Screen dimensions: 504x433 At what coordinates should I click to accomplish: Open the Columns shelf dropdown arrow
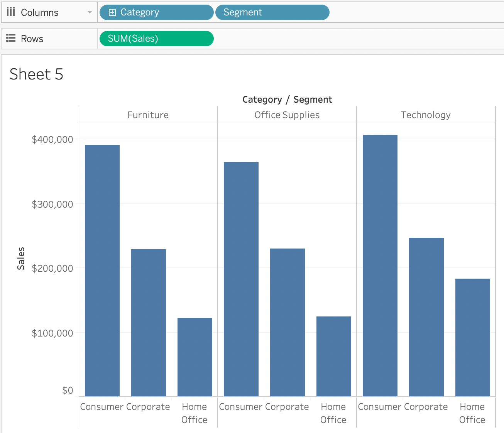click(x=90, y=12)
